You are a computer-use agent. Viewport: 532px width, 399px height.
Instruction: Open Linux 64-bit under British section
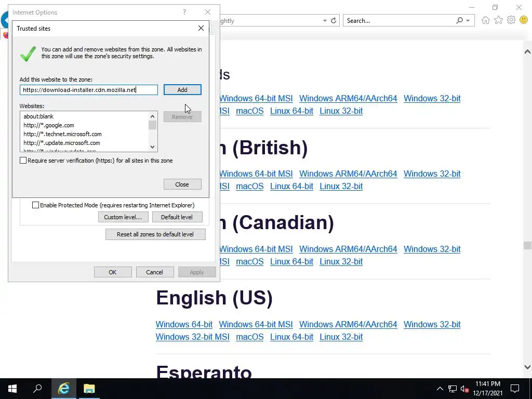click(x=291, y=187)
